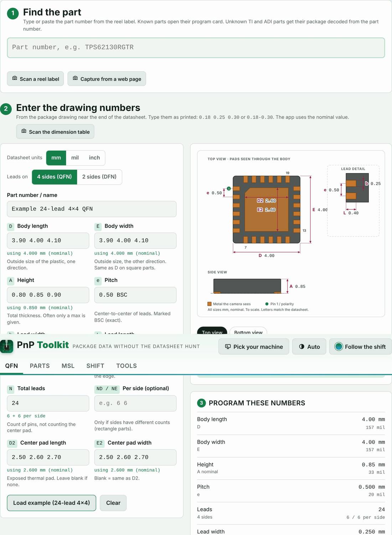Image resolution: width=392 pixels, height=535 pixels.
Task: Click the 'Enter the drawing numbers' heading
Action: tap(78, 108)
